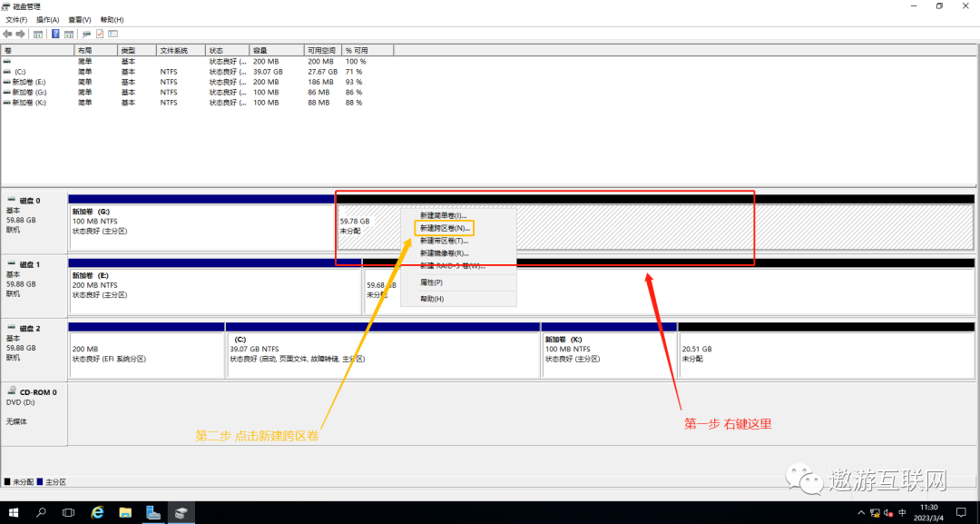This screenshot has height=524, width=980.
Task: Open taskbar search magnifier
Action: point(41,513)
